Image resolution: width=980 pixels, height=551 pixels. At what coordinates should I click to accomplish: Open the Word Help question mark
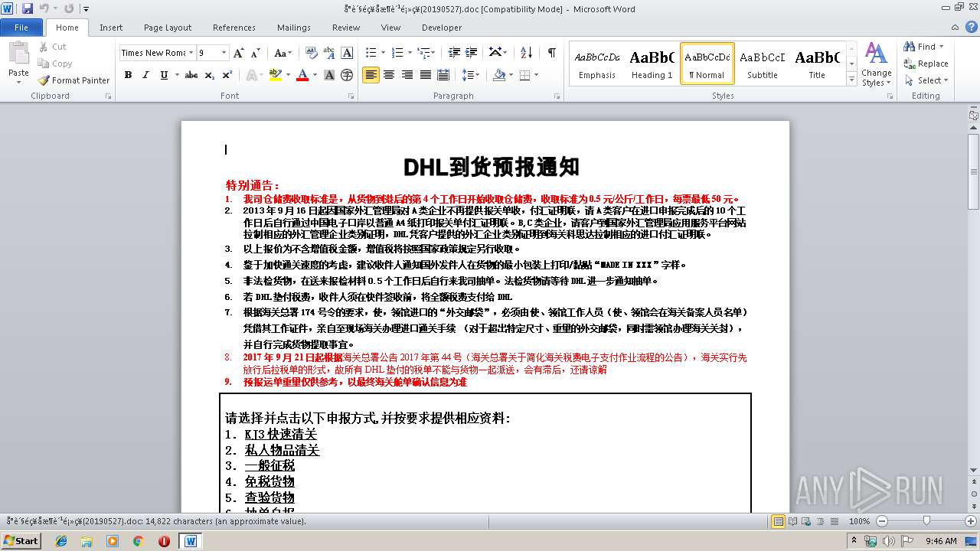(971, 28)
